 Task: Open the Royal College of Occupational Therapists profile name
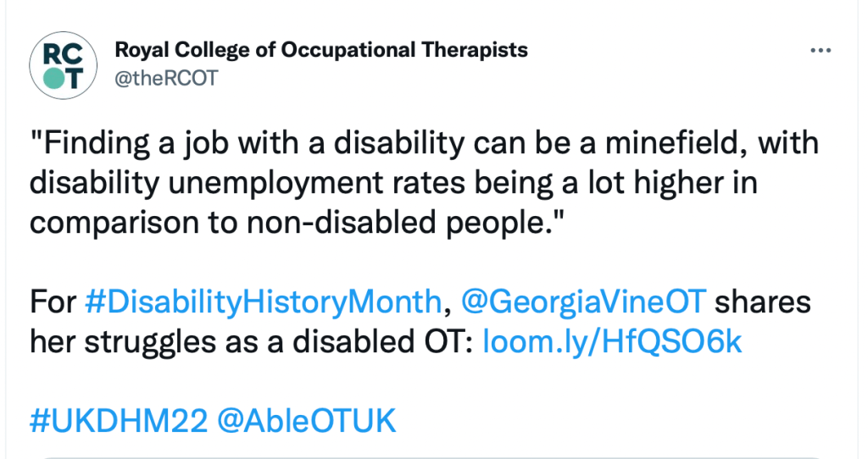(321, 50)
